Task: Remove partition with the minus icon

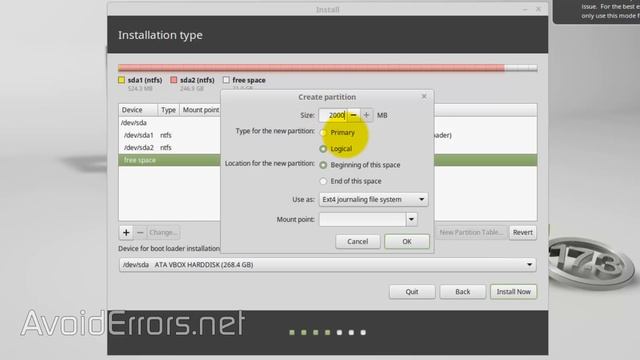Action: [140, 233]
